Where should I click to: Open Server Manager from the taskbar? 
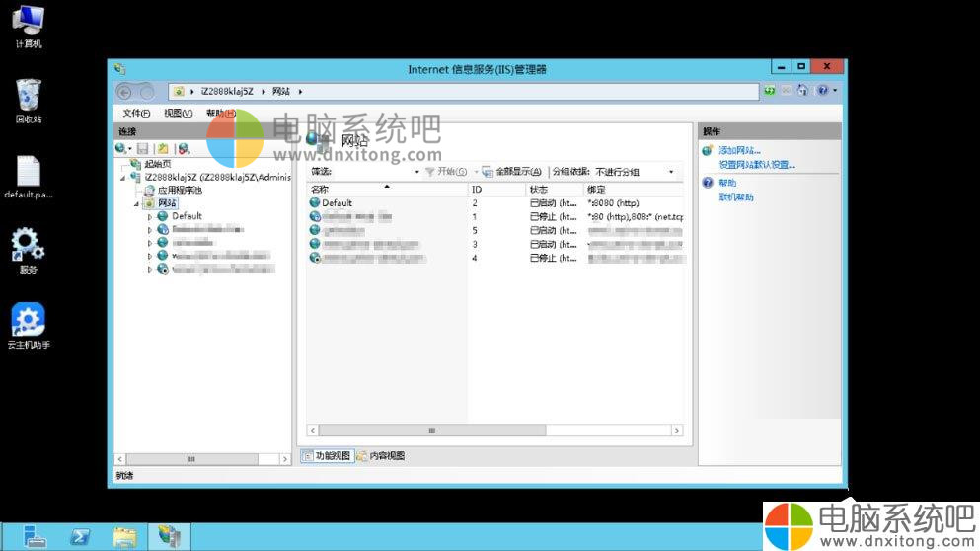pos(35,536)
